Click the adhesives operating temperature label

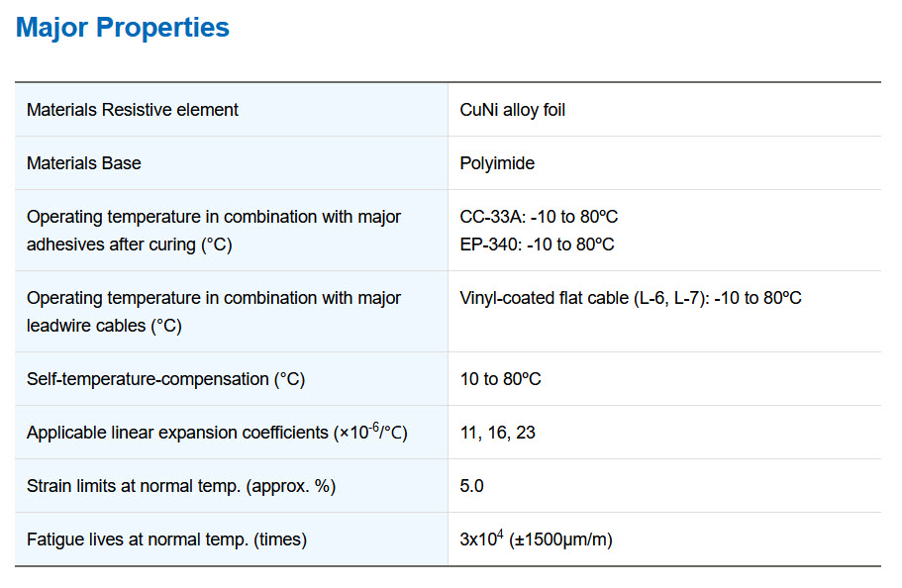tap(214, 231)
